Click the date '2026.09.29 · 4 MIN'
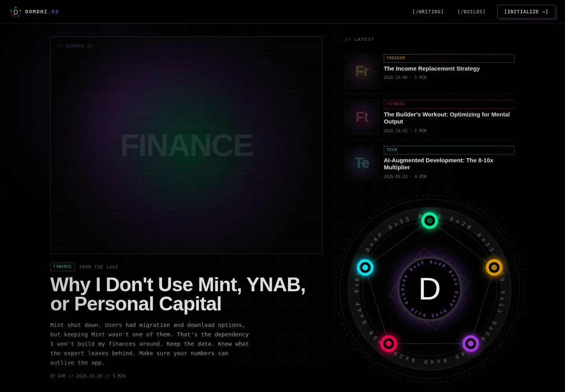Screen dimensions: 565x392 coord(405,177)
